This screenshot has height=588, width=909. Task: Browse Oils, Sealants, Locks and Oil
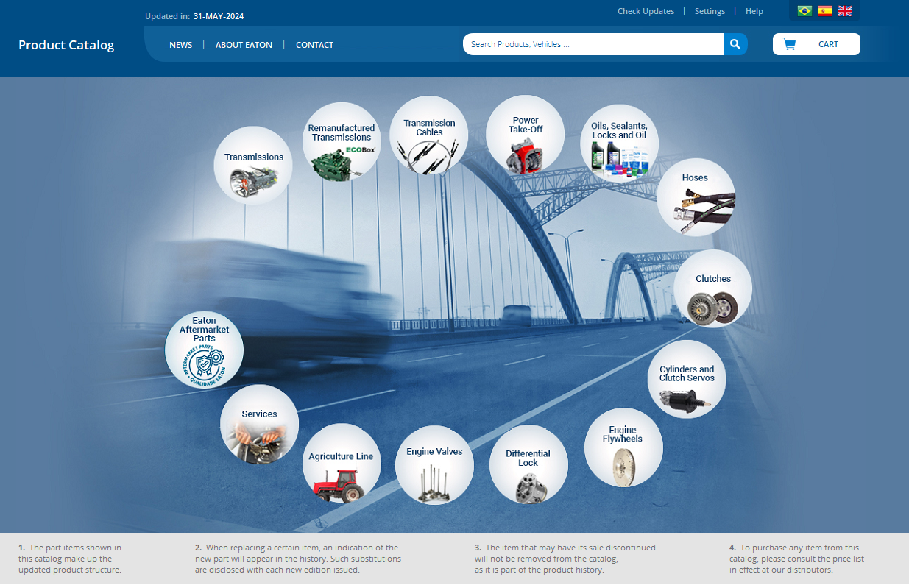[x=620, y=143]
